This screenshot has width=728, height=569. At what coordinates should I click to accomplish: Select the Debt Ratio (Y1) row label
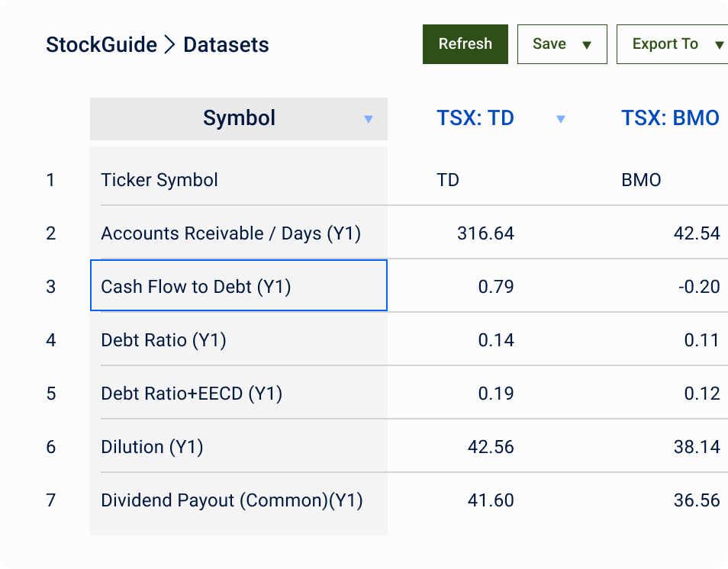[x=163, y=340]
